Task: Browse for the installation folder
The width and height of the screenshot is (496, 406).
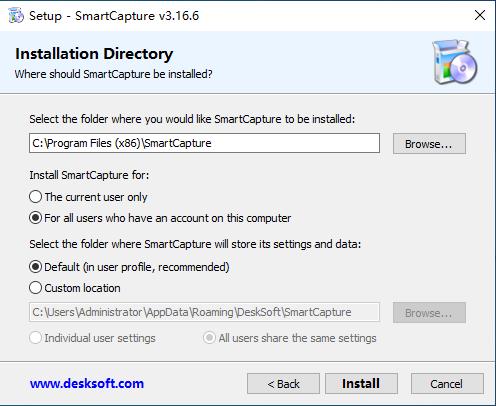Action: click(429, 144)
